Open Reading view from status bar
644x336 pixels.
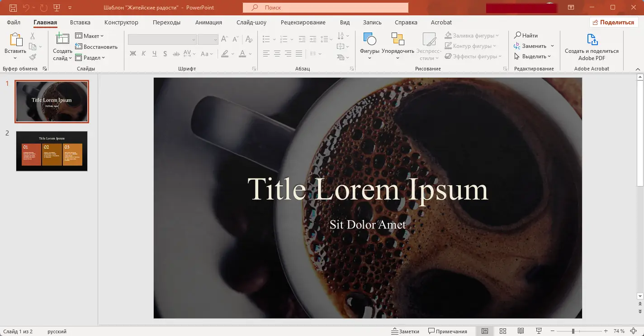coord(521,331)
